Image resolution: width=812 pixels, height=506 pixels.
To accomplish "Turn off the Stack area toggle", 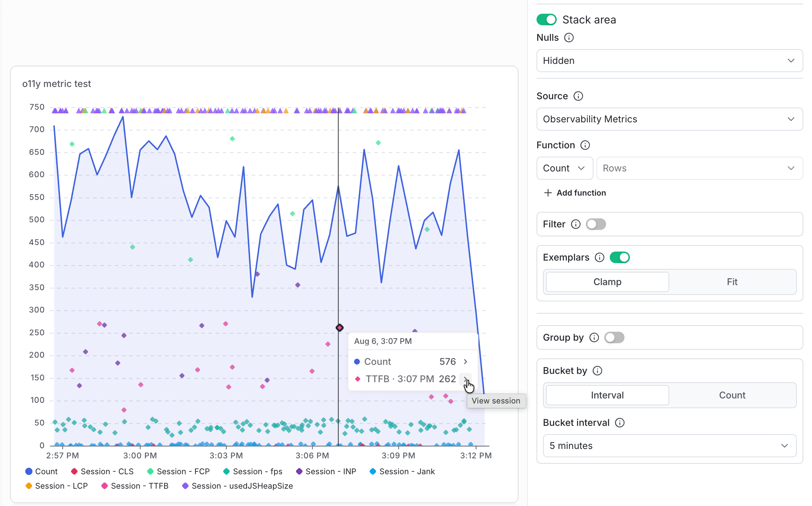I will [546, 19].
